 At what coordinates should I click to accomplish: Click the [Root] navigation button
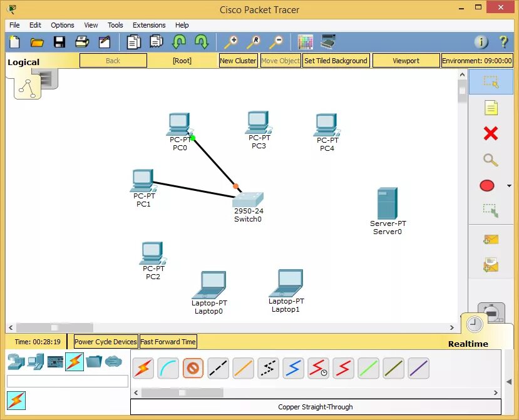(x=182, y=61)
